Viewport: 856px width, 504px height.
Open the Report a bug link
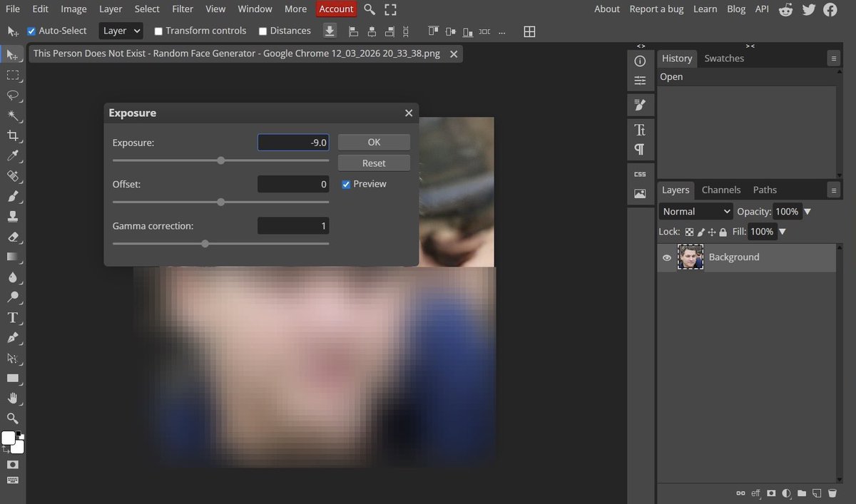(x=656, y=9)
